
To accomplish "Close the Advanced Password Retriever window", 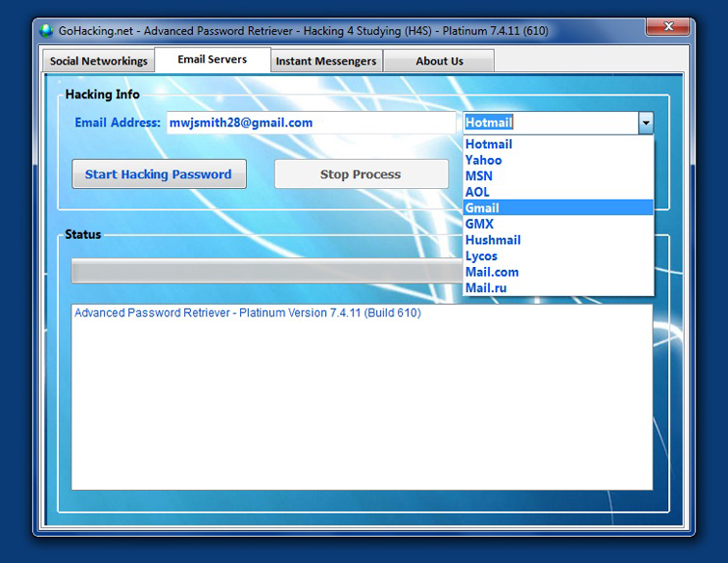I will pyautogui.click(x=667, y=26).
